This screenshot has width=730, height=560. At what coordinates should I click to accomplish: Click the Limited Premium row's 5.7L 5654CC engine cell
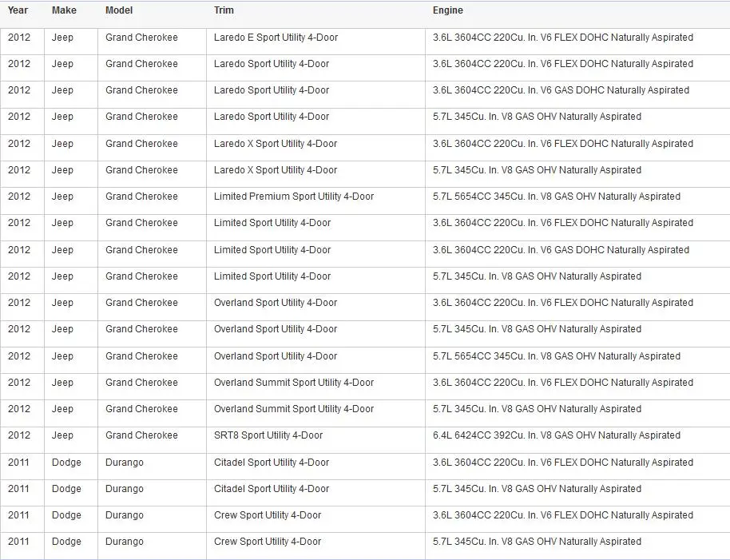[577, 201]
